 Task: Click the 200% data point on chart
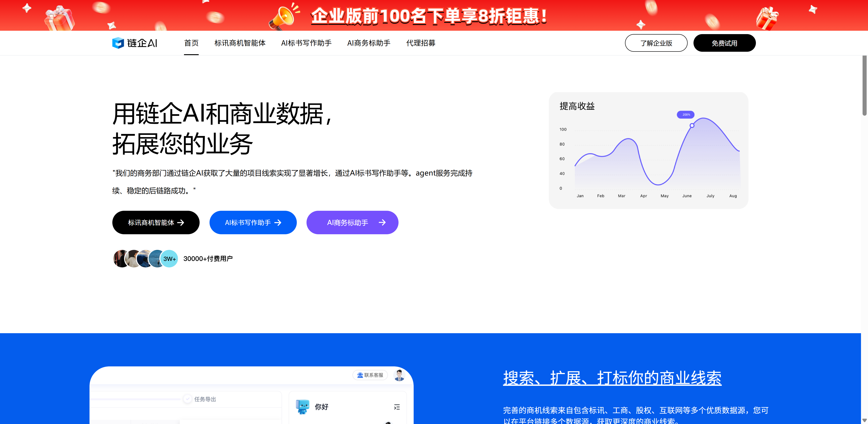point(692,125)
